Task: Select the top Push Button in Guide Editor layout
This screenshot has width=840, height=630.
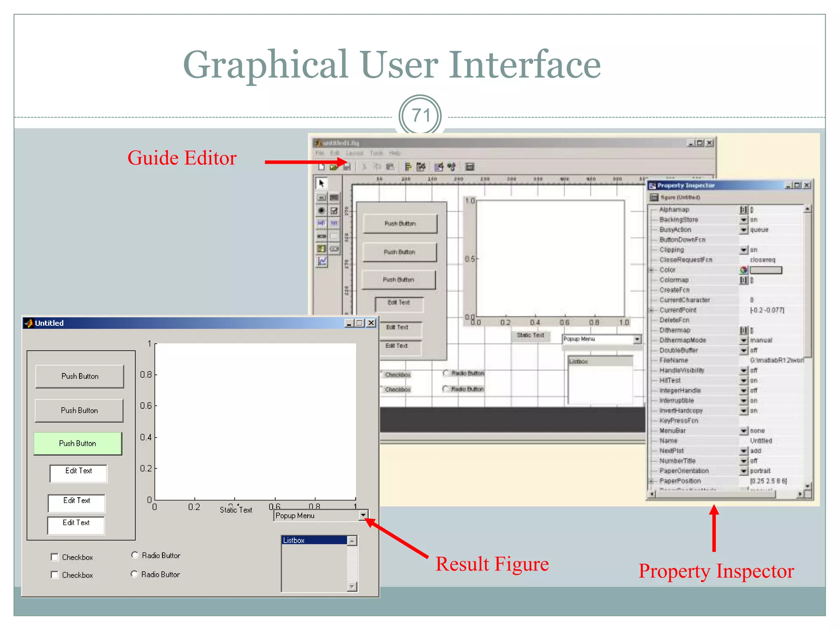Action: [400, 224]
